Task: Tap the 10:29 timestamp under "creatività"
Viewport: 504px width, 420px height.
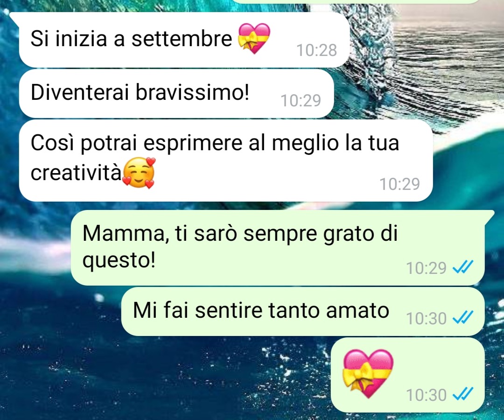Action: click(400, 184)
